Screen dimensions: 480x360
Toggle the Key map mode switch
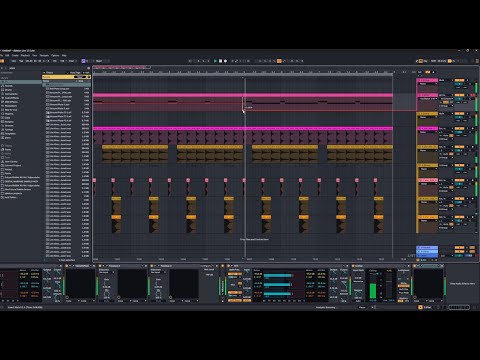[x=426, y=61]
